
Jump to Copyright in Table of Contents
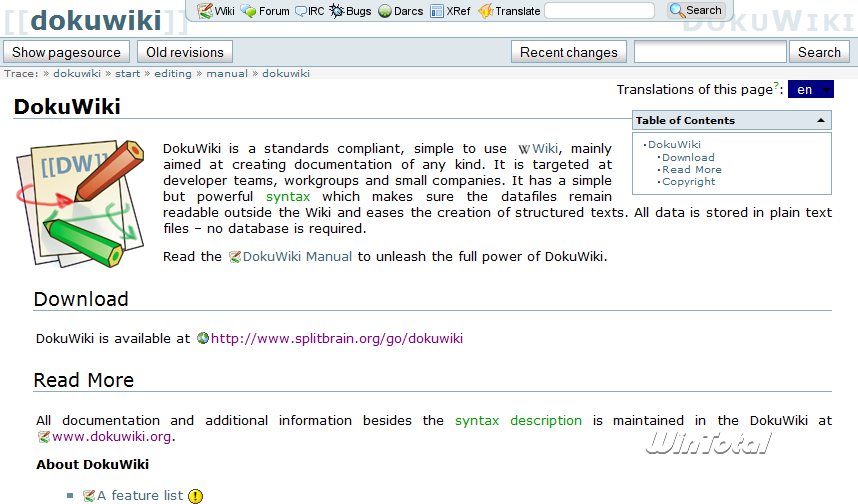(x=688, y=182)
